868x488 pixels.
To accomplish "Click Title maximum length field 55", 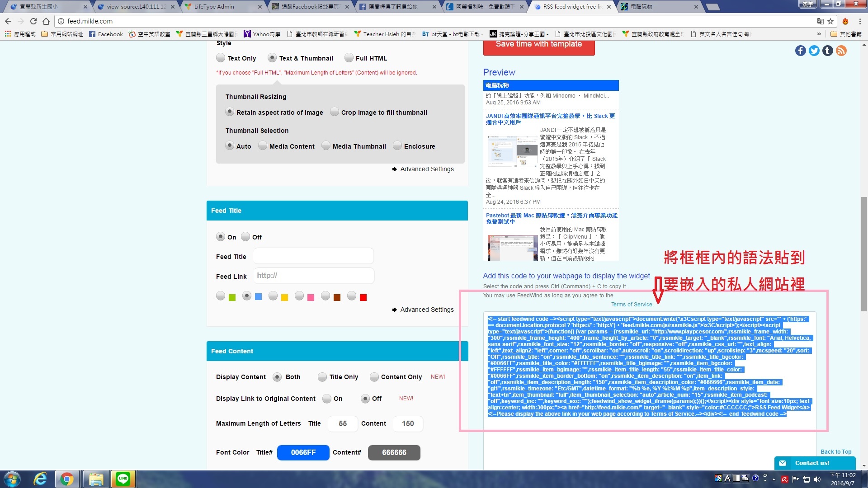I will tap(343, 423).
